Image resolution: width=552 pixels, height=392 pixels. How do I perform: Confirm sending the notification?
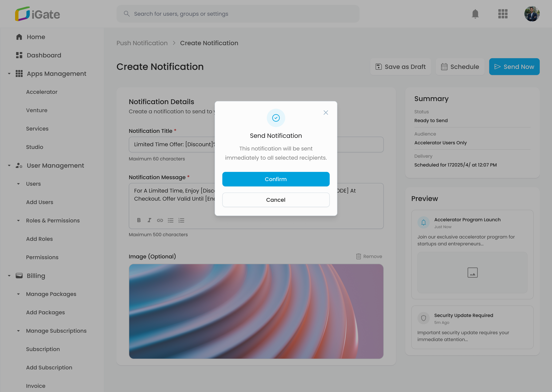pyautogui.click(x=276, y=179)
